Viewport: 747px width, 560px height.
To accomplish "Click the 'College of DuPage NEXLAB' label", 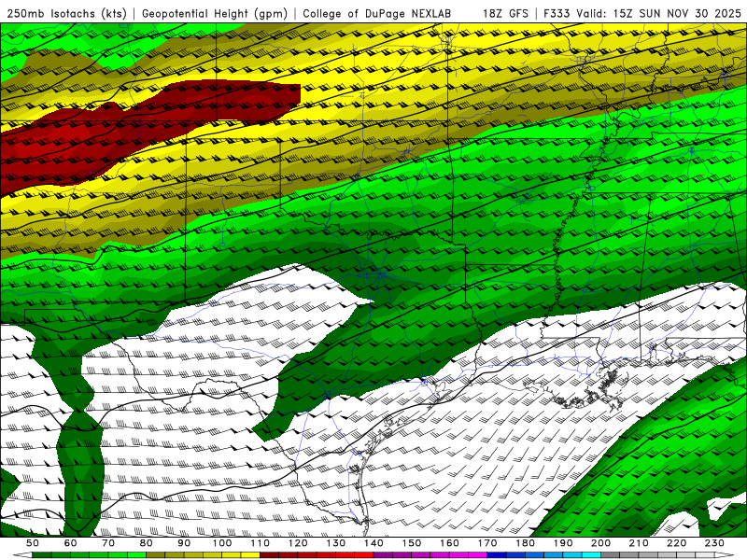I will tap(377, 14).
